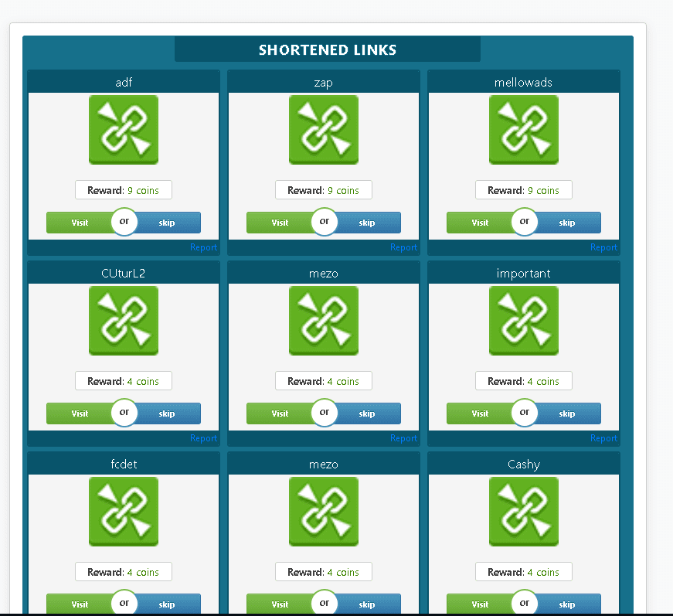Click the Cashy reward 4 coins label
Viewport: 673px width, 616px height.
point(524,572)
